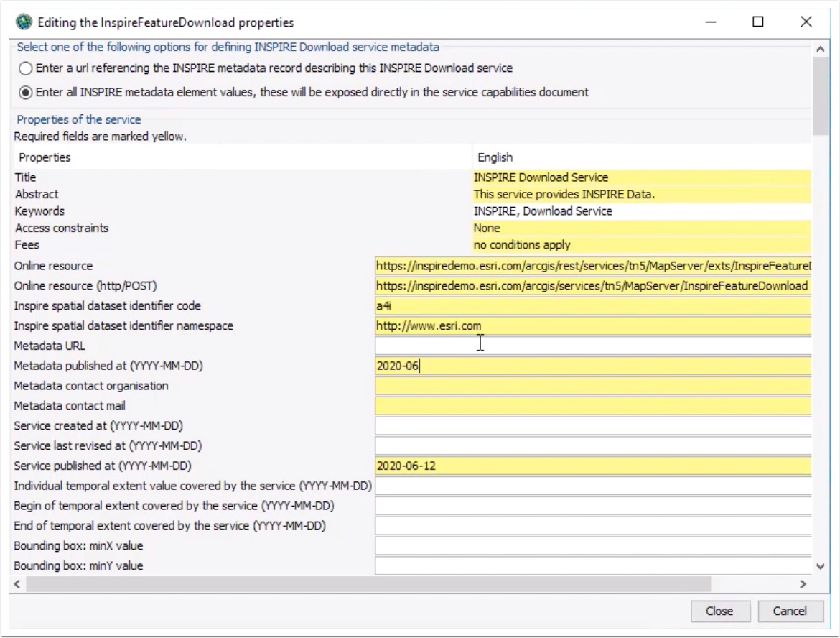
Task: Click the Bounding box minX value field
Action: 593,546
